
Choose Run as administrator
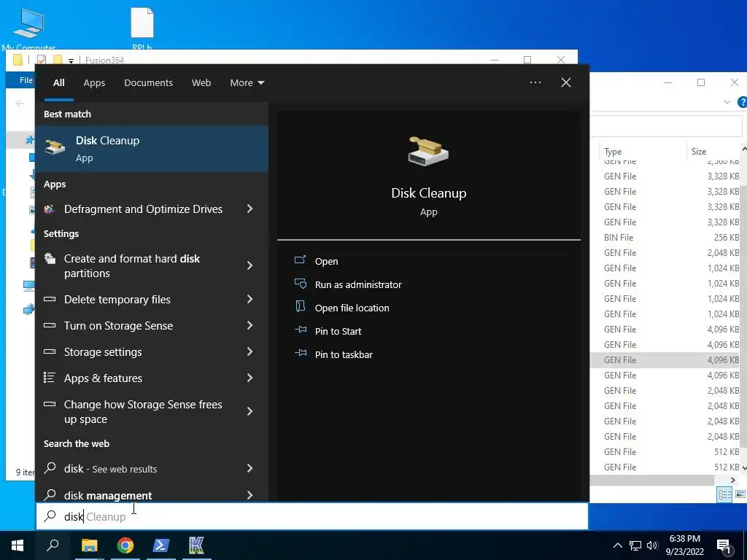click(x=348, y=284)
